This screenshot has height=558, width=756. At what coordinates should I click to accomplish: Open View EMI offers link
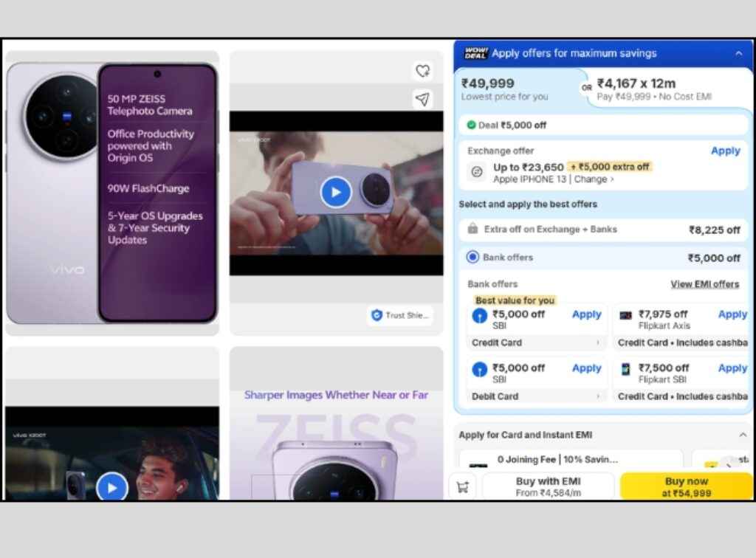(x=704, y=284)
